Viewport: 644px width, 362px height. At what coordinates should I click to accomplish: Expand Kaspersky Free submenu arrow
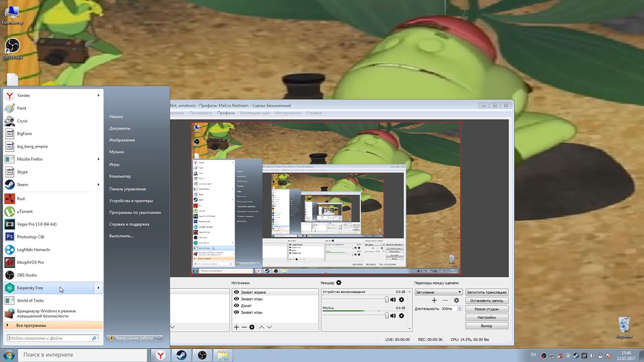[99, 288]
